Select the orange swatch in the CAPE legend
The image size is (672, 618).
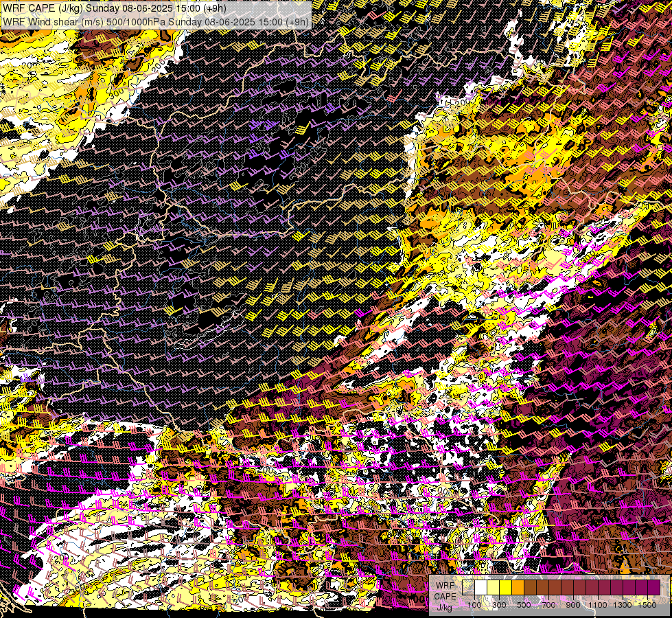click(518, 587)
